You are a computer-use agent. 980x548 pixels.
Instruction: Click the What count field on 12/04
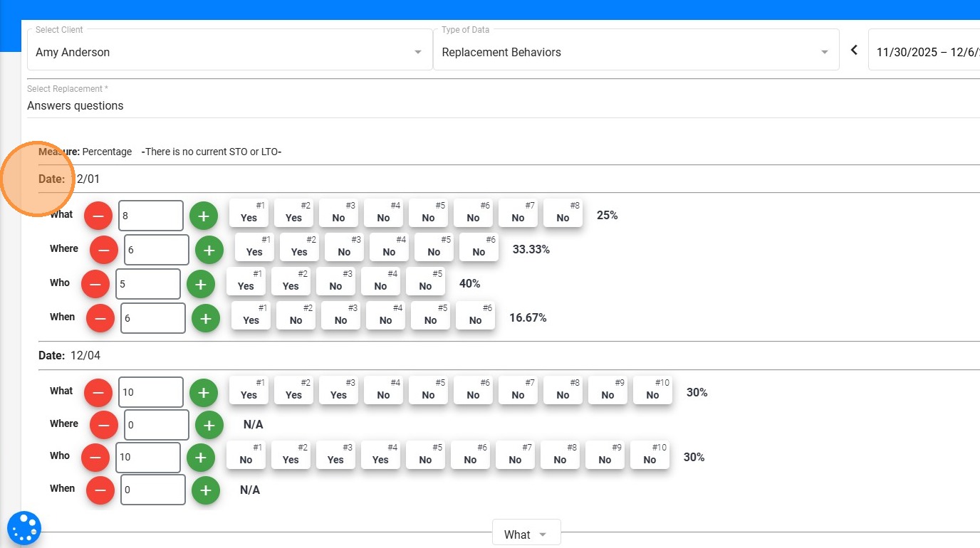151,392
